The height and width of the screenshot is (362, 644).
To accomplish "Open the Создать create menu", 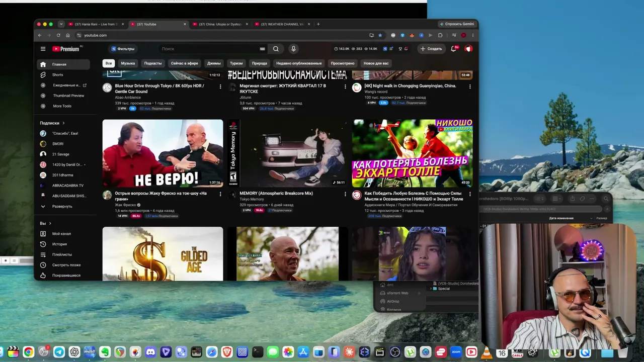I will click(x=431, y=49).
